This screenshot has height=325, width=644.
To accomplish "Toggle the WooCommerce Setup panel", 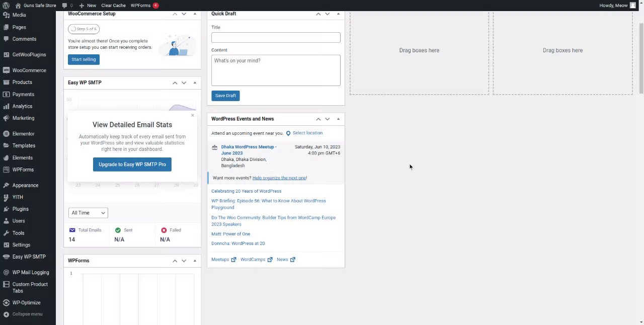I will click(195, 14).
